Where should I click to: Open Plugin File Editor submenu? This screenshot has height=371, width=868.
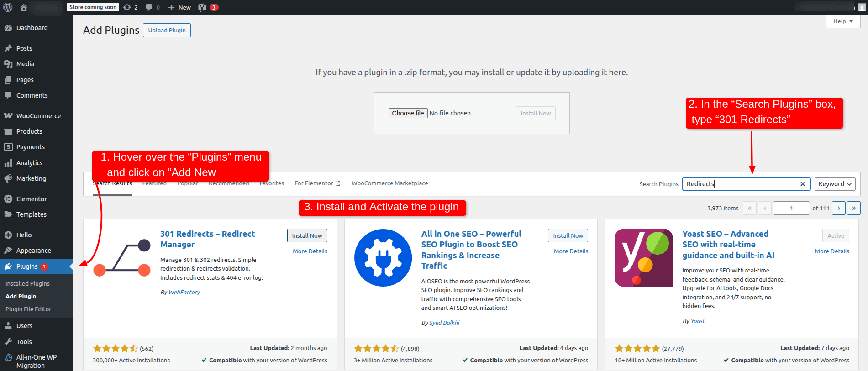tap(28, 309)
